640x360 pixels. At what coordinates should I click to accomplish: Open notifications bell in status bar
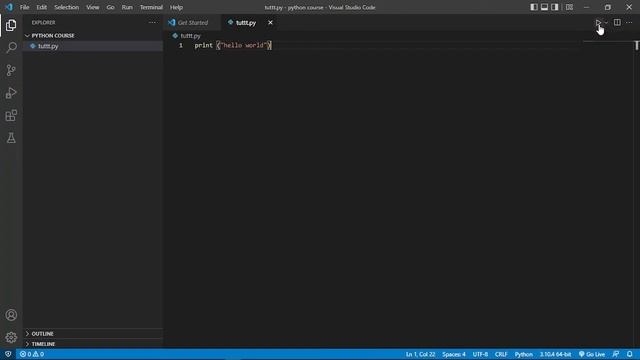point(630,354)
